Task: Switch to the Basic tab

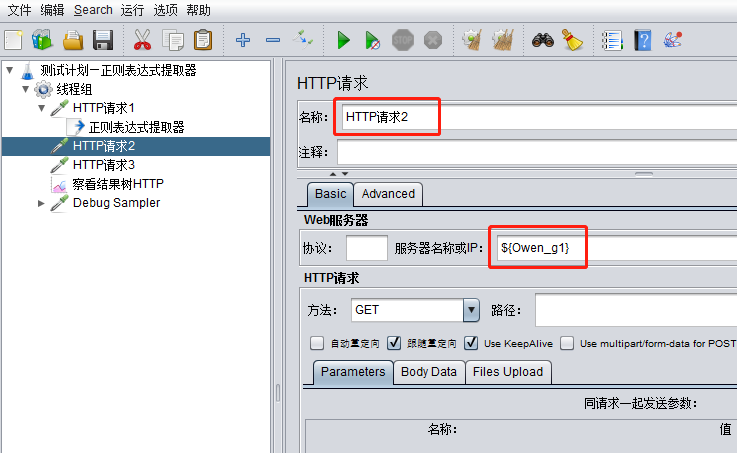Action: point(330,194)
